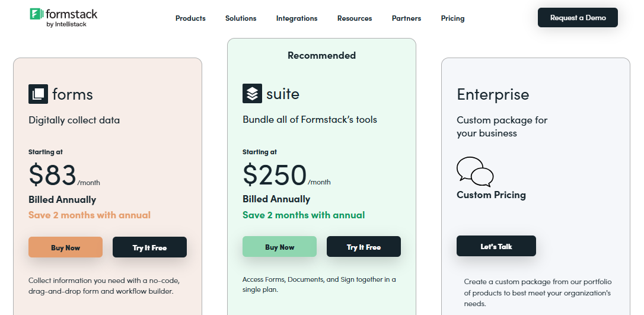
Task: Click Try It Free under forms
Action: click(149, 247)
